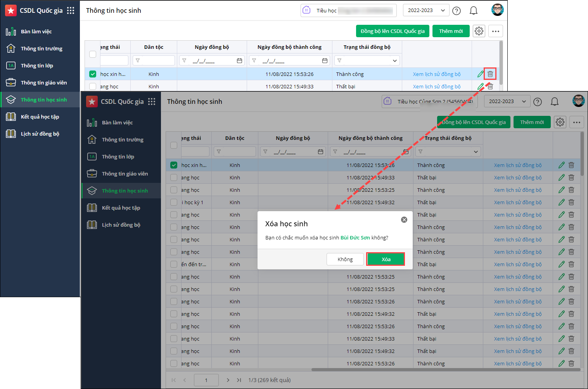Open the 'Ngày đồng bộ' calendar picker in the front window

pos(320,151)
